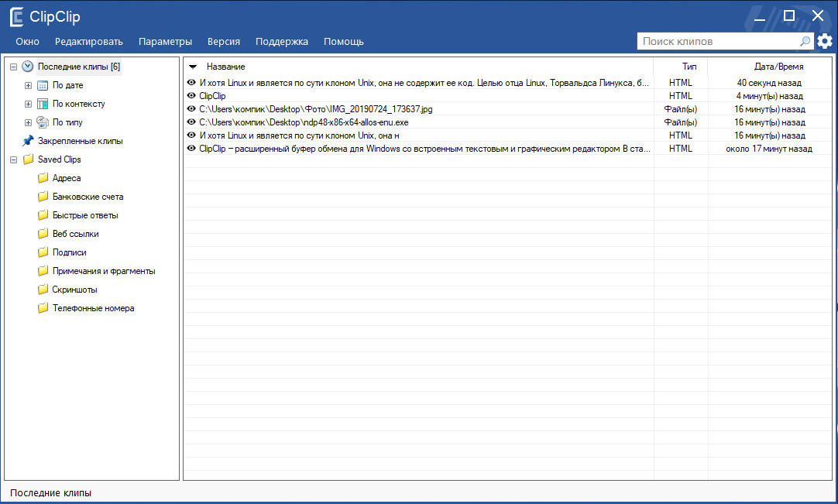Select clip starting 'ClipClip – расширенный буфер обмена'
The height and width of the screenshot is (504, 838).
[425, 149]
